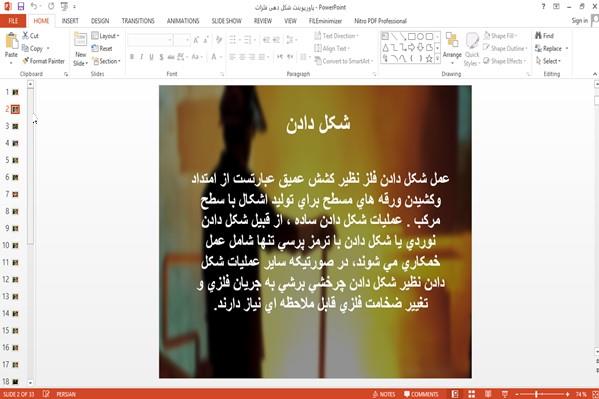Open Shape Effects options
This screenshot has width=599, height=399.
pos(505,61)
